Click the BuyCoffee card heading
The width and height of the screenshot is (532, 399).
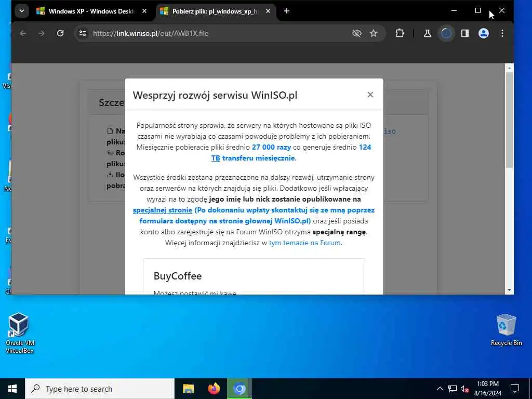[178, 276]
